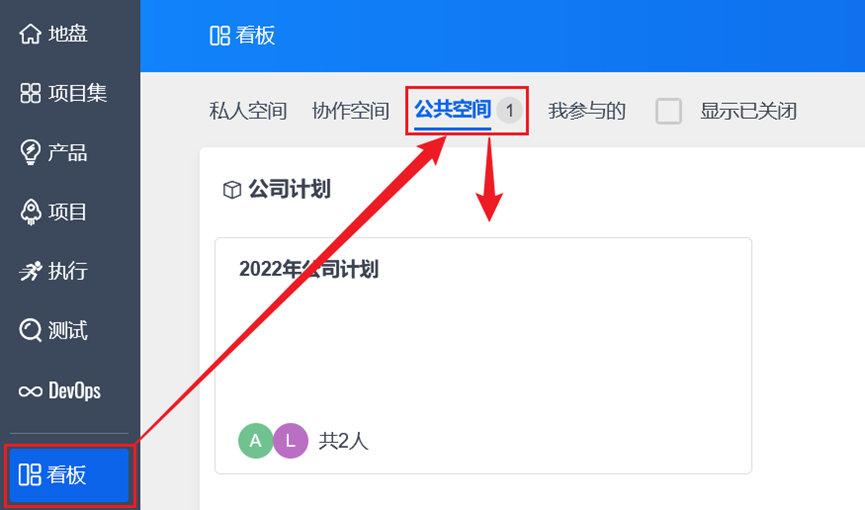The height and width of the screenshot is (510, 865).
Task: Click the green A member avatar
Action: pyautogui.click(x=255, y=440)
